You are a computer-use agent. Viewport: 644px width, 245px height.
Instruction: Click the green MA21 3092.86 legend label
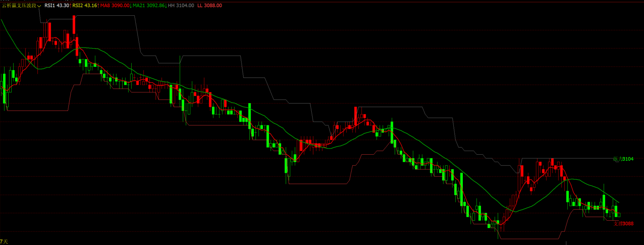tap(148, 6)
